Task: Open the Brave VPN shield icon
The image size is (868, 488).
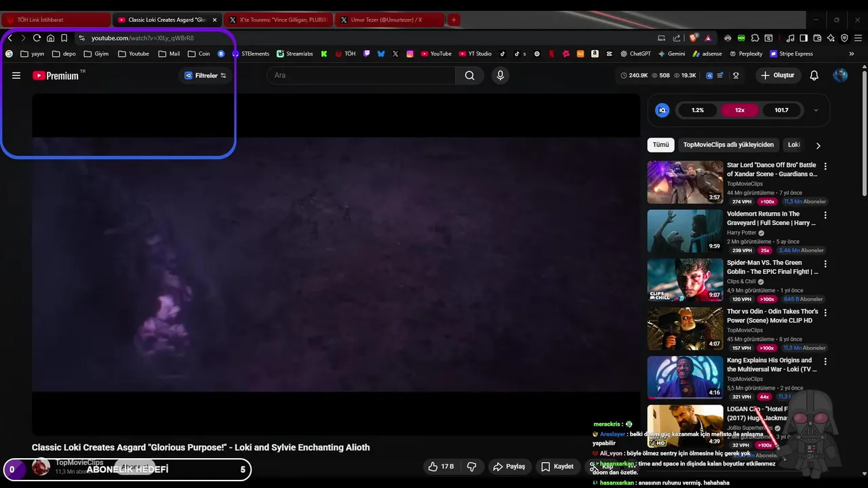Action: click(x=844, y=38)
